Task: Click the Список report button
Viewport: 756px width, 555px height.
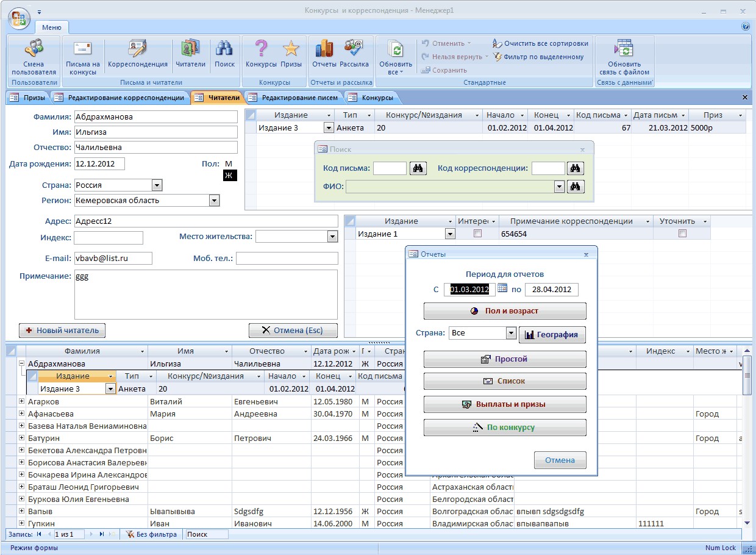Action: coord(505,381)
